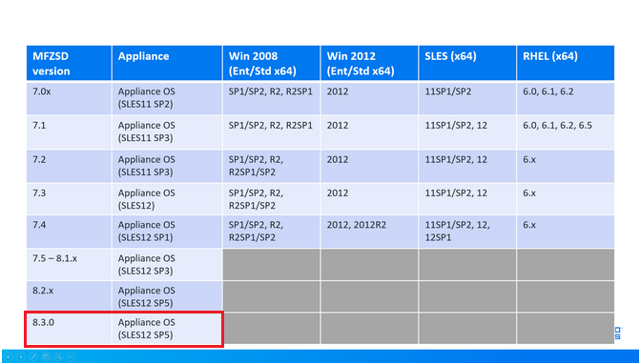
Task: Click the '6.0, 6.1, 6.2' RHEL cell
Action: (566, 98)
